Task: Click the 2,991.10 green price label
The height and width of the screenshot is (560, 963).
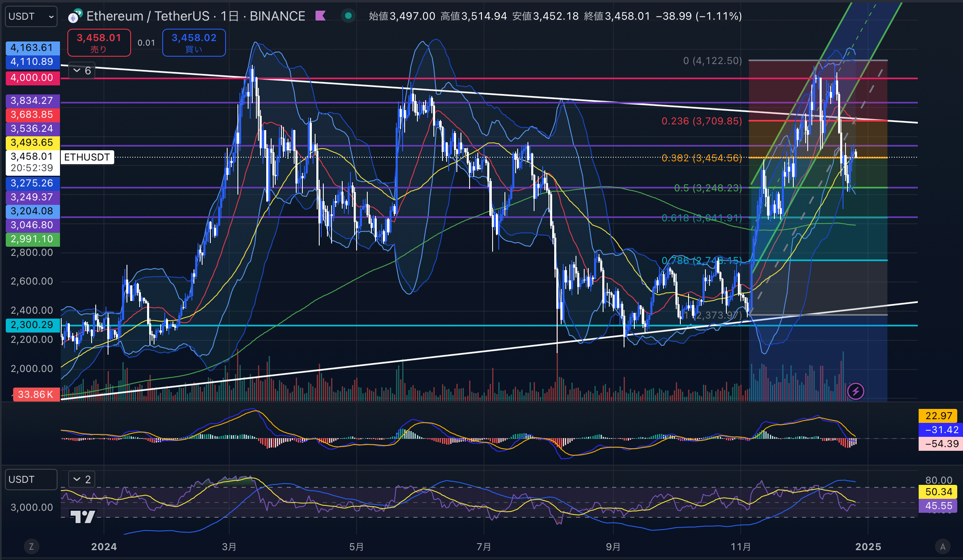Action: 33,239
